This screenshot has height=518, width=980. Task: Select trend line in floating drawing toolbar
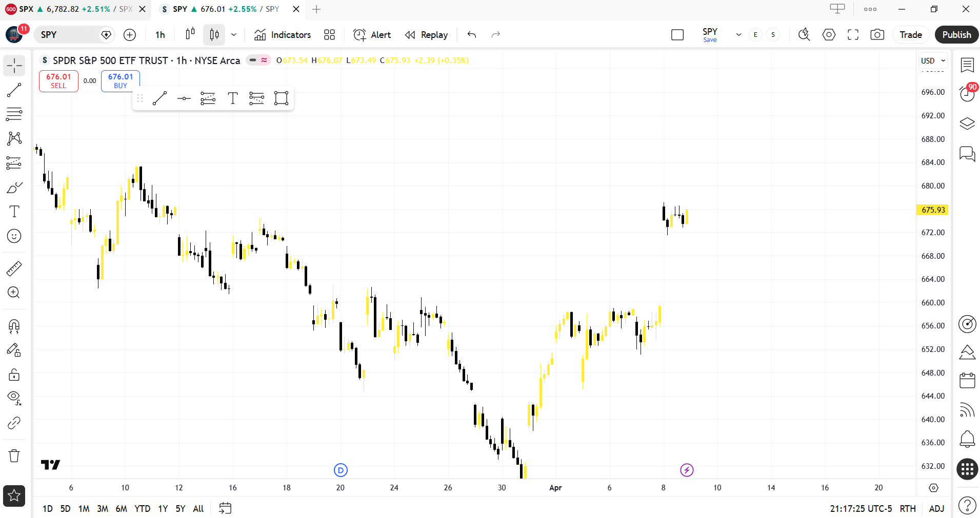(x=160, y=98)
